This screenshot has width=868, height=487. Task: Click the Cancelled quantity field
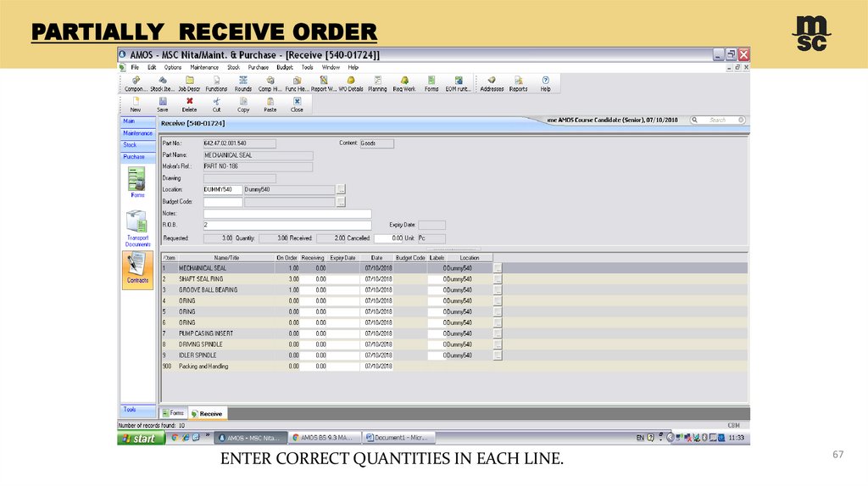(389, 238)
